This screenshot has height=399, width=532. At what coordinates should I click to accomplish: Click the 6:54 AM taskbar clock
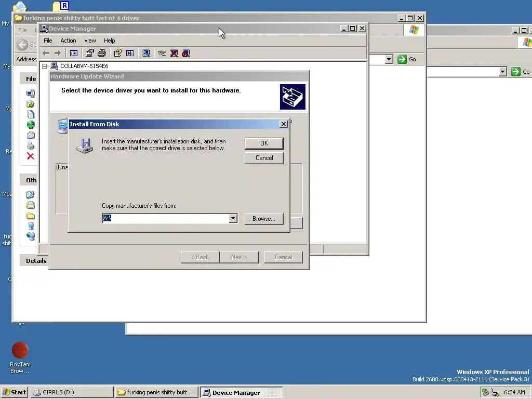[514, 392]
